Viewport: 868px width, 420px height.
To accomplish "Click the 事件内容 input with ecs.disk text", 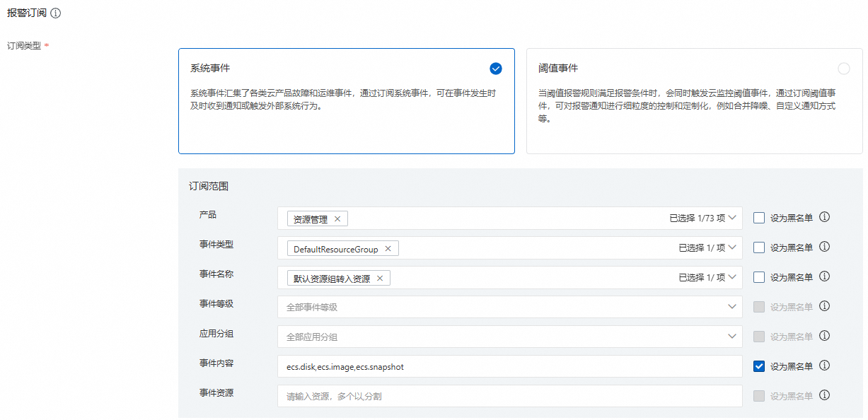I will coord(510,366).
